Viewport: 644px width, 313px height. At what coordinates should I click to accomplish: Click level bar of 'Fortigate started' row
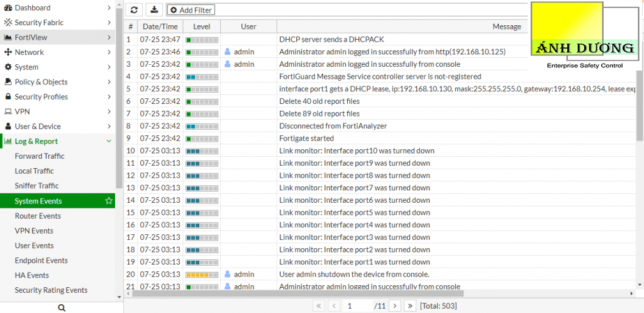click(202, 138)
